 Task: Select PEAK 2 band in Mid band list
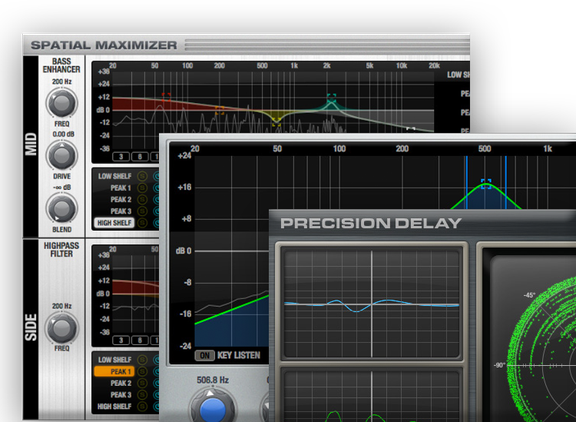click(x=120, y=199)
